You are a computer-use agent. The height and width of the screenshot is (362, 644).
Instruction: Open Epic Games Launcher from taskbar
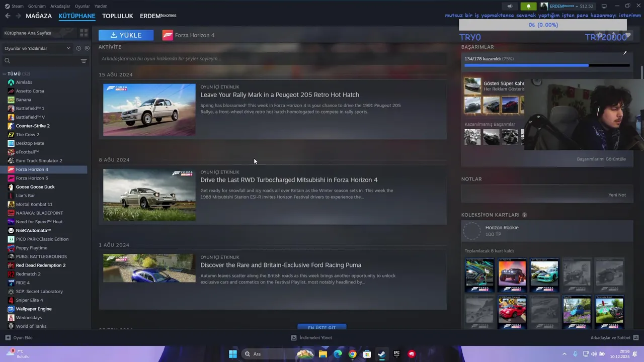[397, 354]
